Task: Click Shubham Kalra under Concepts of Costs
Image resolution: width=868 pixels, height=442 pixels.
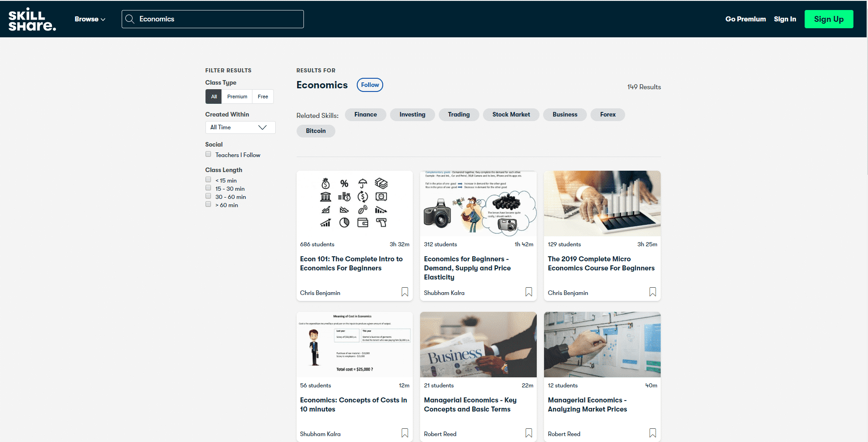Action: (x=320, y=434)
